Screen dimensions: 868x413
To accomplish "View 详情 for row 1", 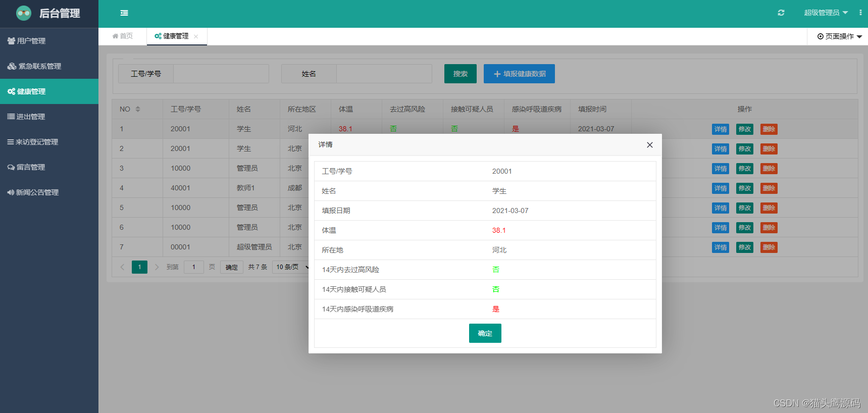I will [721, 129].
